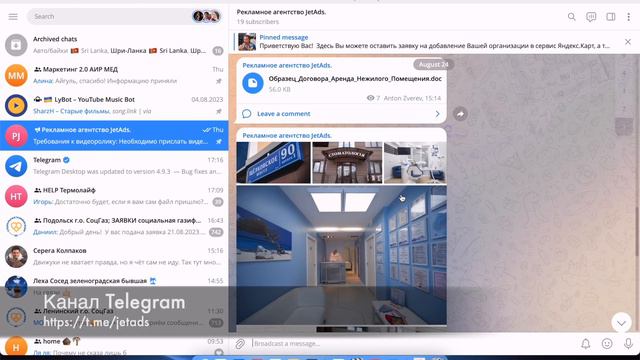Click the Telegram paper-plane avatar

16,166
